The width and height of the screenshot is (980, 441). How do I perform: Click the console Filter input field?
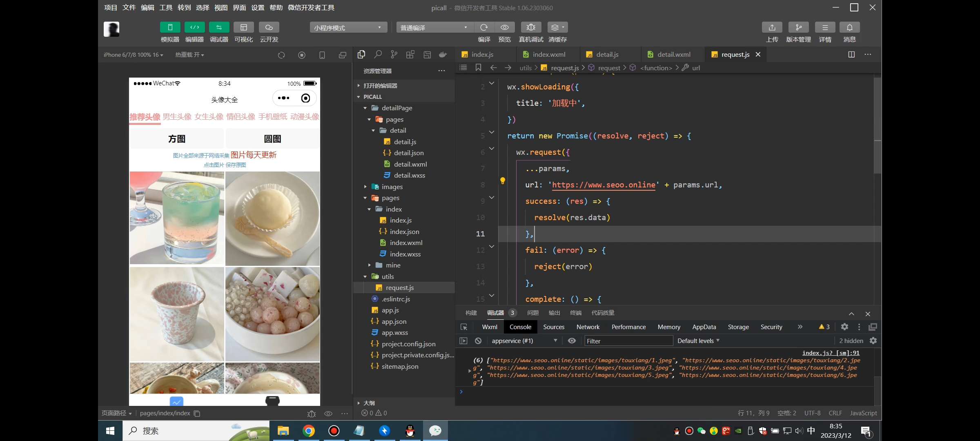(x=628, y=341)
